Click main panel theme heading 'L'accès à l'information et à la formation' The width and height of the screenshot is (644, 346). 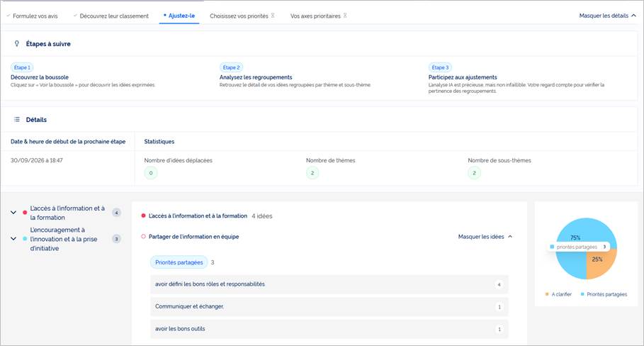coord(198,216)
